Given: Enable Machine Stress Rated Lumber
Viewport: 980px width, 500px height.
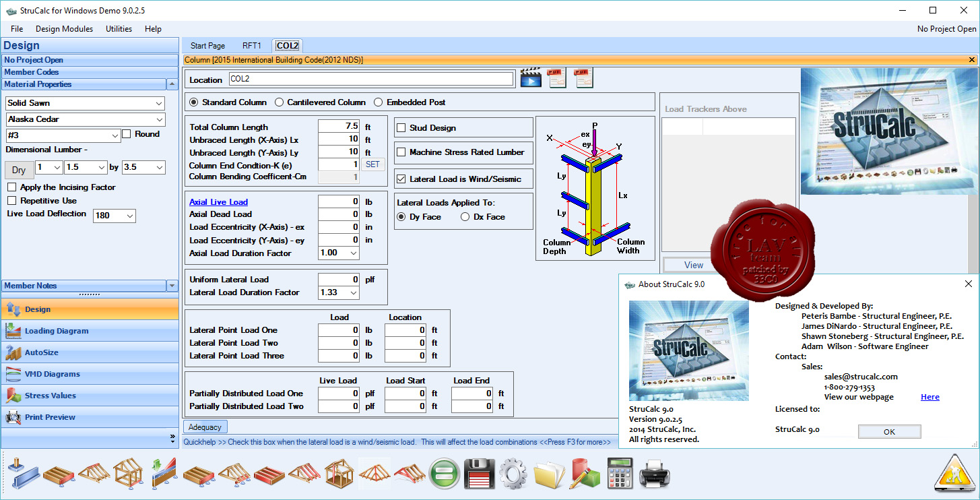Looking at the screenshot, I should tap(401, 152).
